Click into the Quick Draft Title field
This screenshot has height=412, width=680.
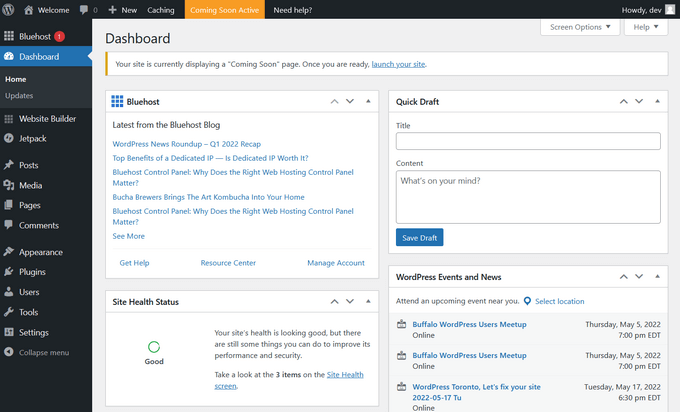click(527, 142)
